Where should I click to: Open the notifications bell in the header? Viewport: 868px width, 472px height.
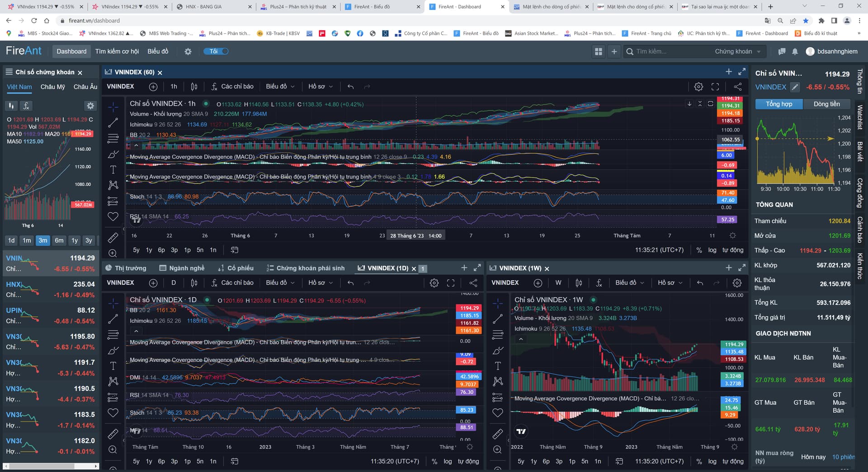[795, 51]
